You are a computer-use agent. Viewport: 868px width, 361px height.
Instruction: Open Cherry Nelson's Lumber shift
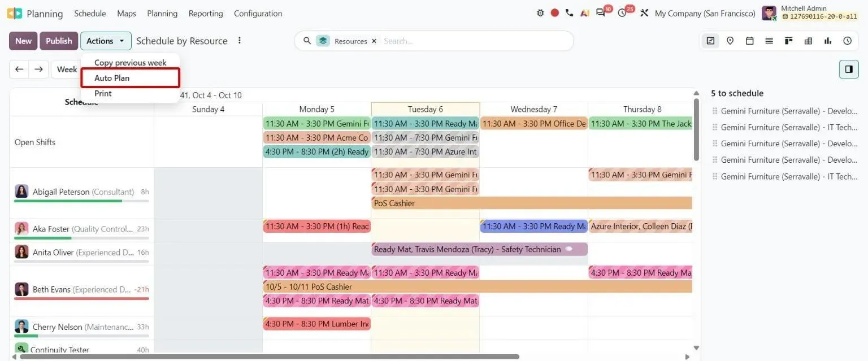point(316,324)
